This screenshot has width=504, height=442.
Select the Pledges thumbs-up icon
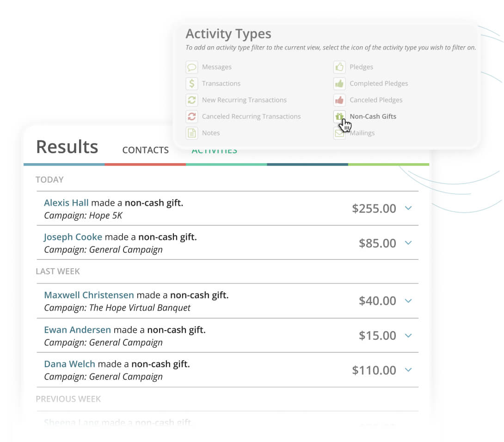click(x=340, y=67)
